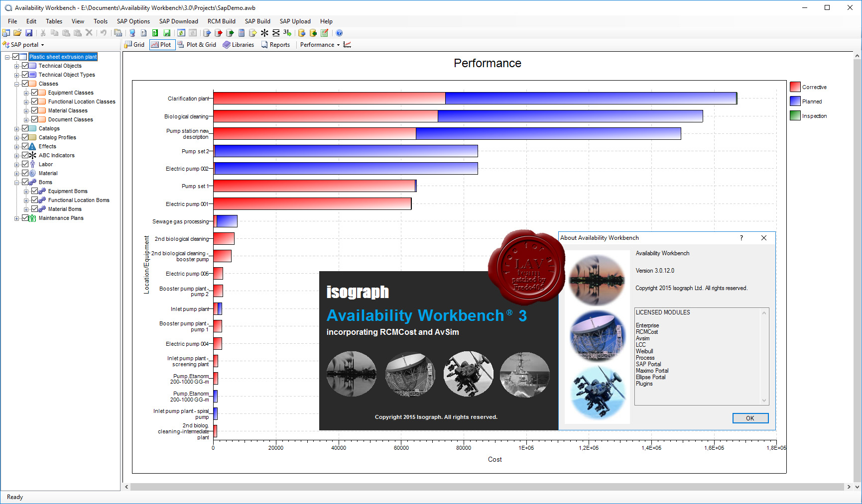Toggle the Technical Object Types checkbox
Image resolution: width=862 pixels, height=504 pixels.
(x=25, y=75)
